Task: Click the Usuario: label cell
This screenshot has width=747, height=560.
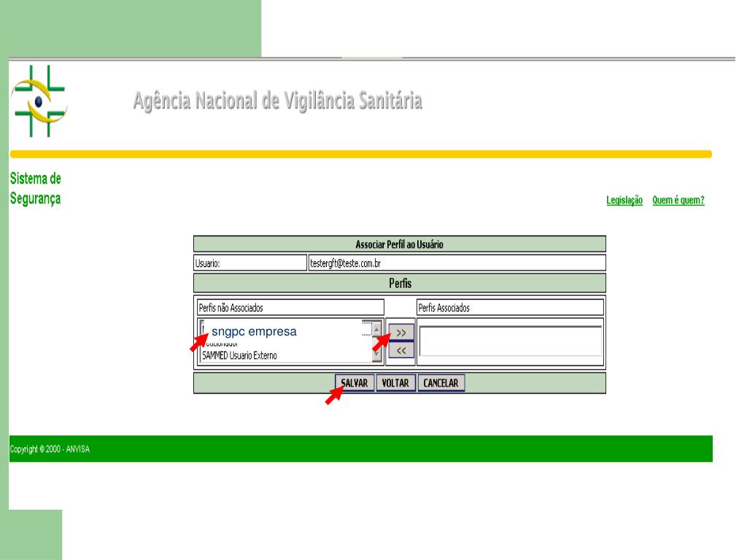Action: click(250, 262)
